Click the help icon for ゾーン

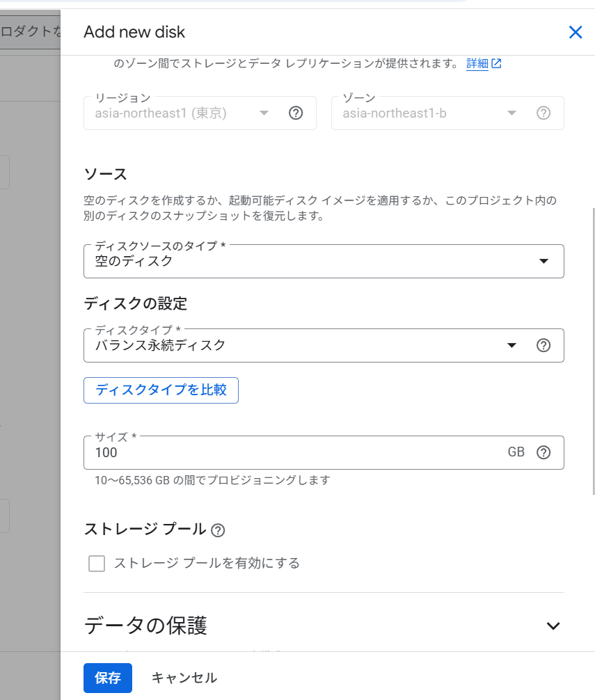pyautogui.click(x=544, y=113)
